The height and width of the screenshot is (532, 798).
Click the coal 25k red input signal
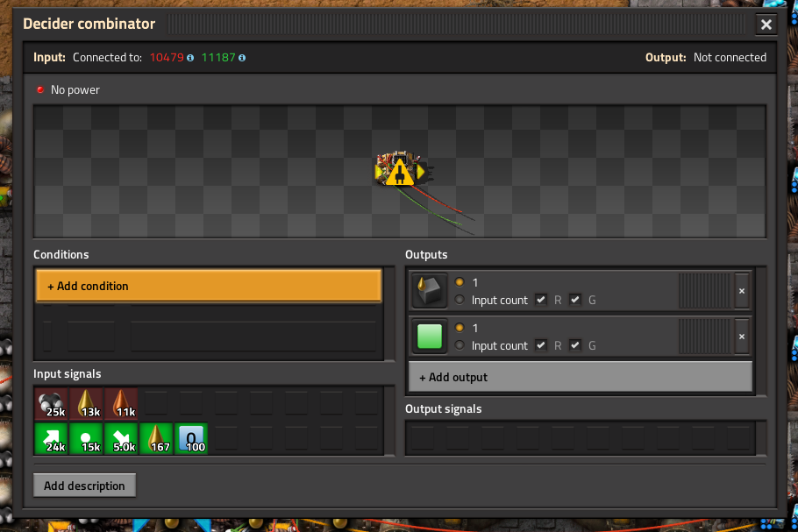tap(52, 403)
